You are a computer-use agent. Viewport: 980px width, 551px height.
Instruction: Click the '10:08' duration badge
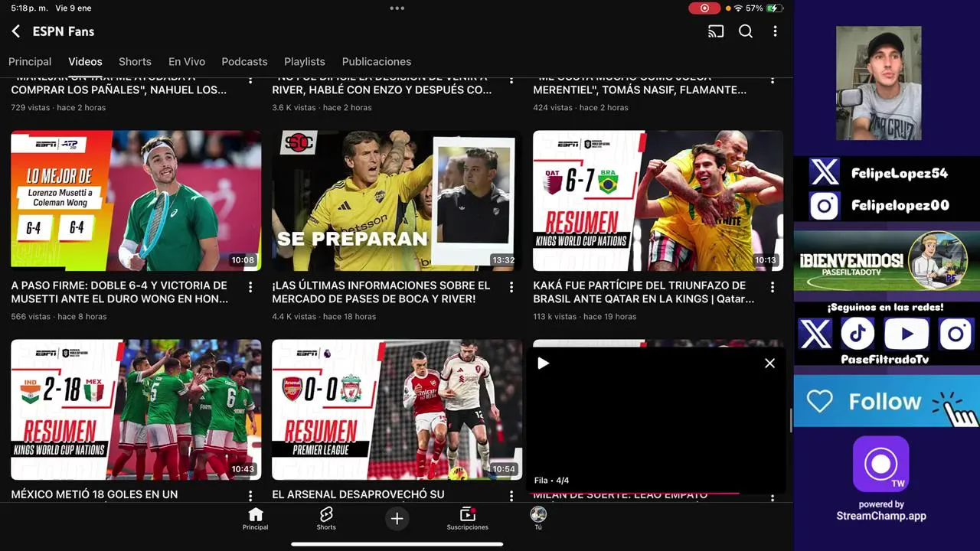[243, 260]
